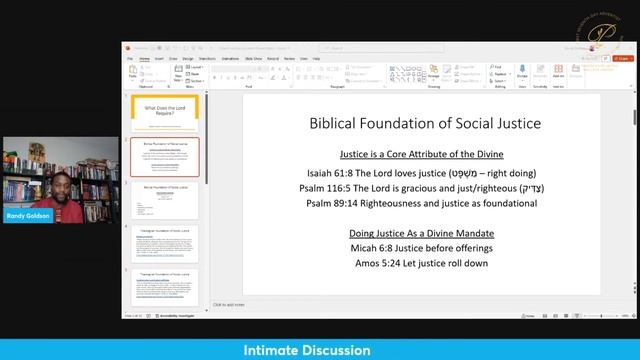This screenshot has height=360, width=640.
Task: Click the 'Intimate Discussion' banner text
Action: click(x=307, y=350)
